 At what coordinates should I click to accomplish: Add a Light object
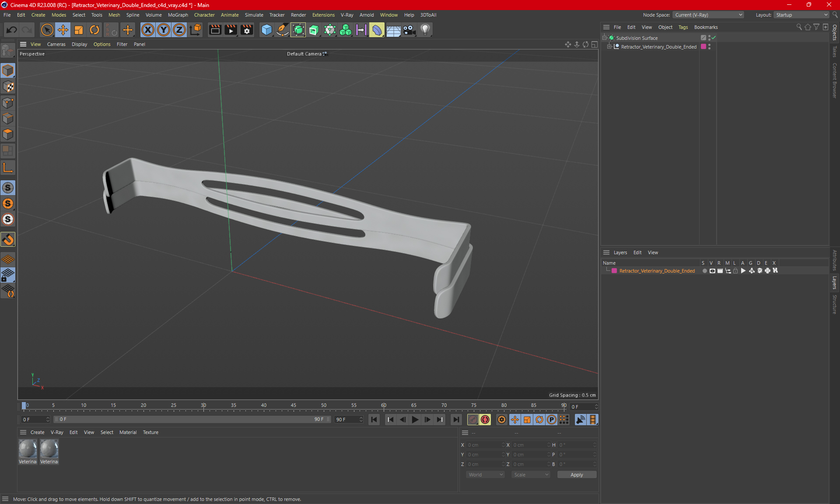point(425,30)
